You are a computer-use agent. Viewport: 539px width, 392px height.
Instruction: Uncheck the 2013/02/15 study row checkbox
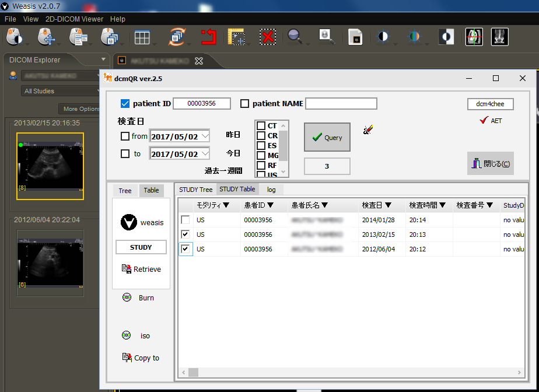185,234
